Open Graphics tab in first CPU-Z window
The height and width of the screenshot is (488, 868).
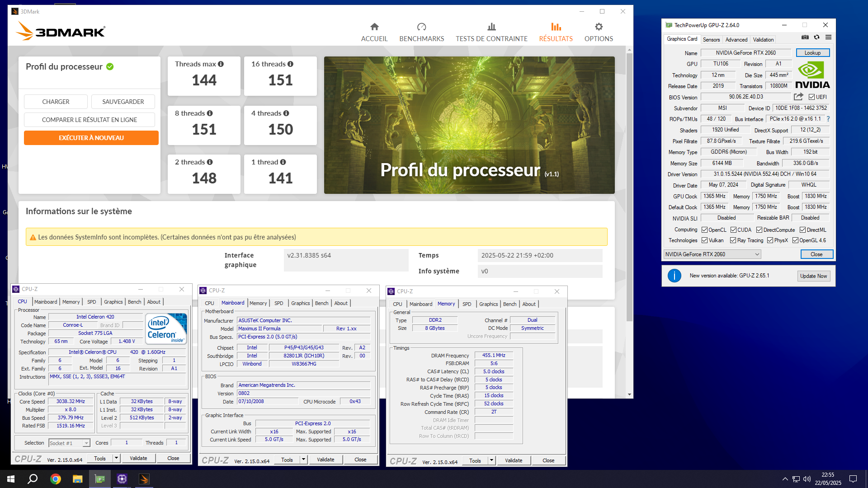coord(113,302)
